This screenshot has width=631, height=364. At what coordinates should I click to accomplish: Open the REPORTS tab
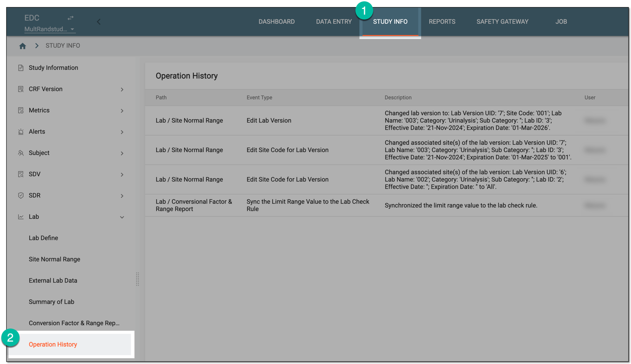pyautogui.click(x=442, y=22)
